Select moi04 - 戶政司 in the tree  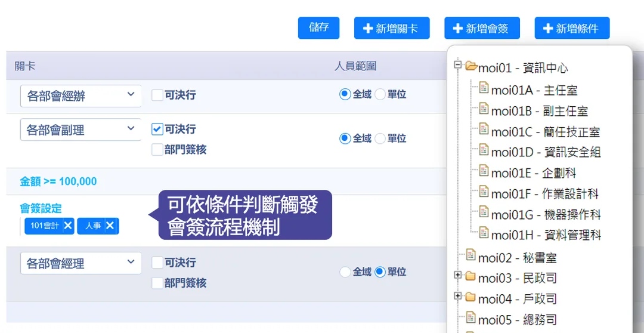coord(518,299)
